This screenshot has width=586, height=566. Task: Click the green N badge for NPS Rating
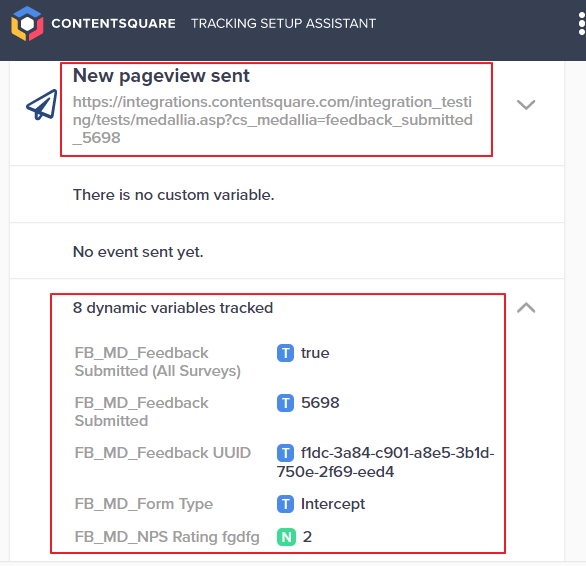coord(286,537)
